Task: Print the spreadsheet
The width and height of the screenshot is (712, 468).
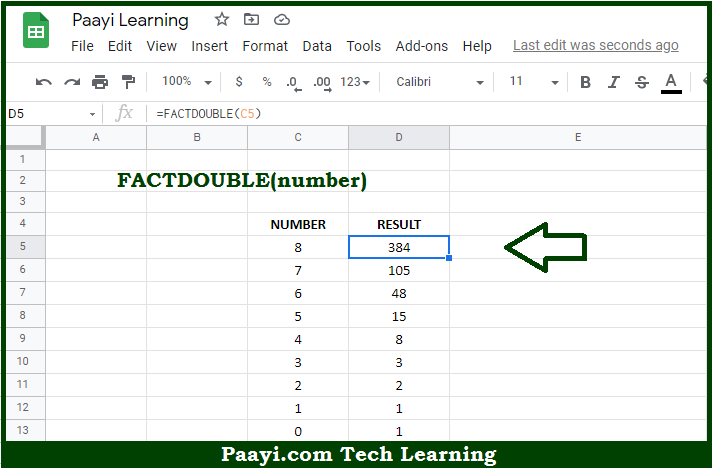Action: [100, 82]
